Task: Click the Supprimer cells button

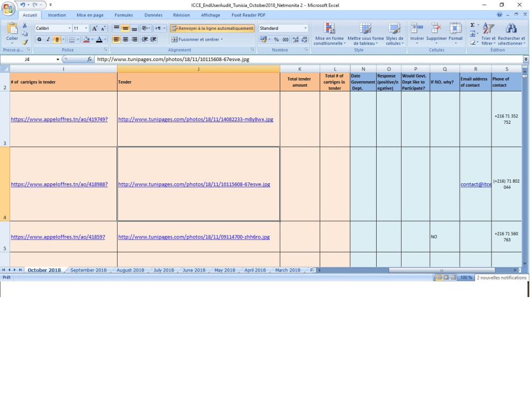Action: pyautogui.click(x=436, y=33)
